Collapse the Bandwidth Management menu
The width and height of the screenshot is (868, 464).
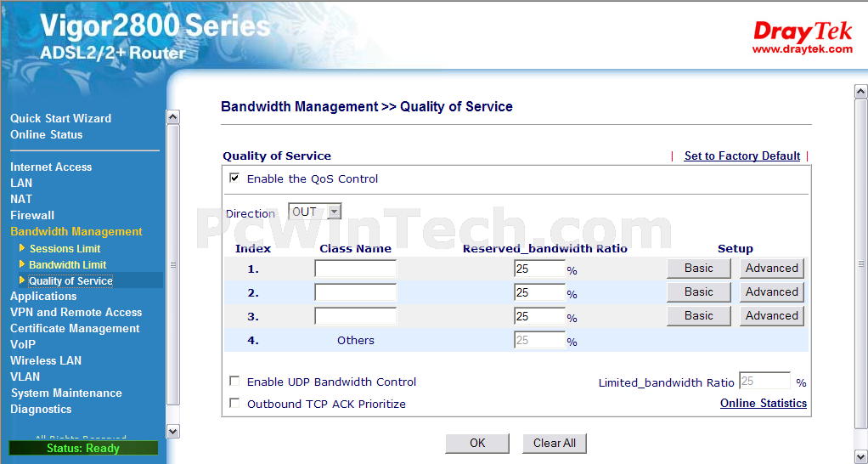[76, 231]
